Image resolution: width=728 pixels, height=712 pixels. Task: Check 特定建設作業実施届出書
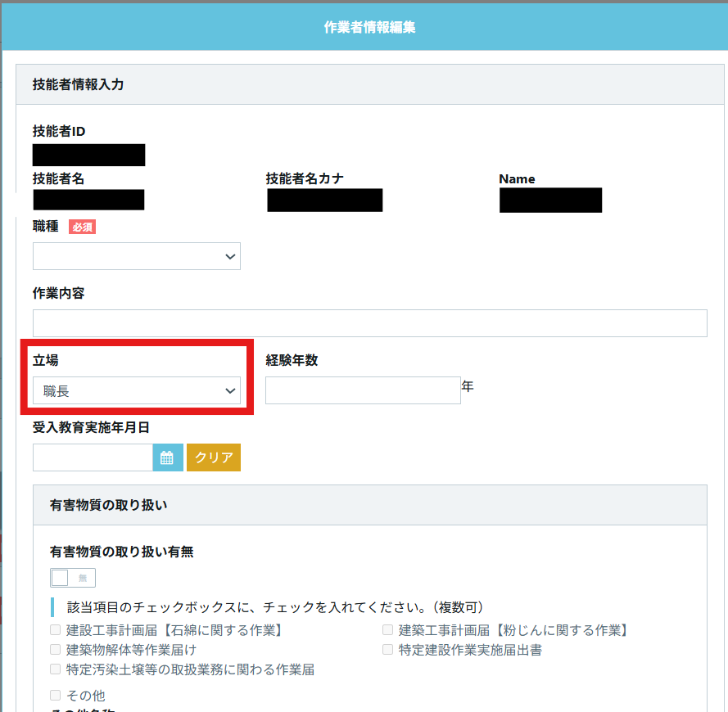[x=387, y=649]
